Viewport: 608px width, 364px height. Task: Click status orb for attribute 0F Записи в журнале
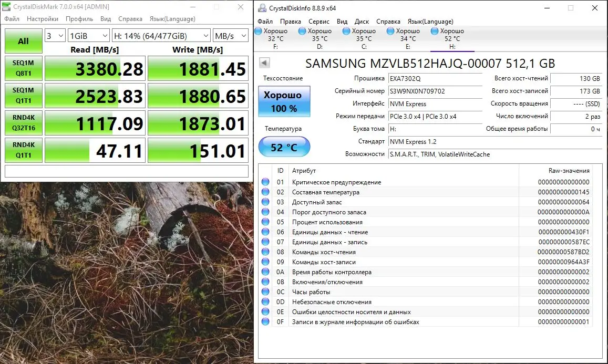pyautogui.click(x=265, y=322)
